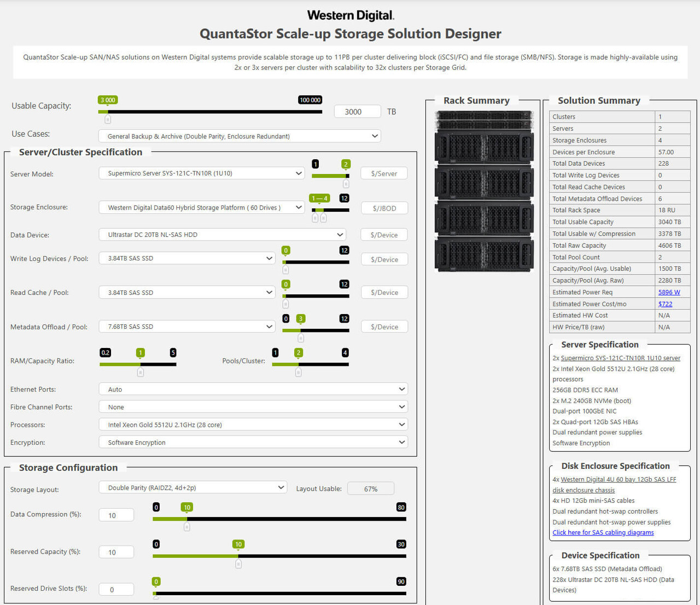Click the Reserved Capacity slider handle
700x605 pixels.
click(x=238, y=563)
